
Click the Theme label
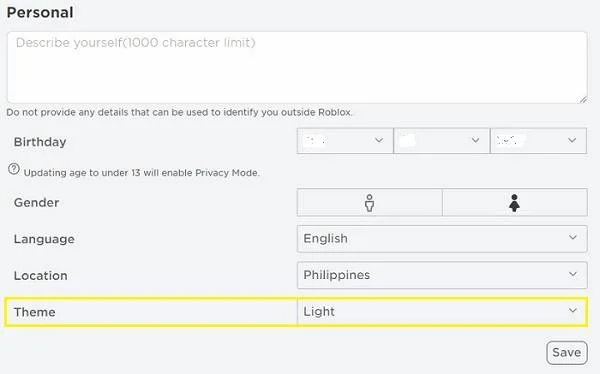pyautogui.click(x=34, y=312)
